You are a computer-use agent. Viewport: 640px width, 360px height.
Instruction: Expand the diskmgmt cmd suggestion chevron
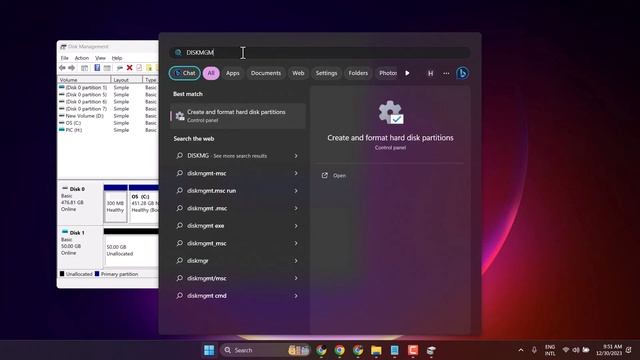296,296
